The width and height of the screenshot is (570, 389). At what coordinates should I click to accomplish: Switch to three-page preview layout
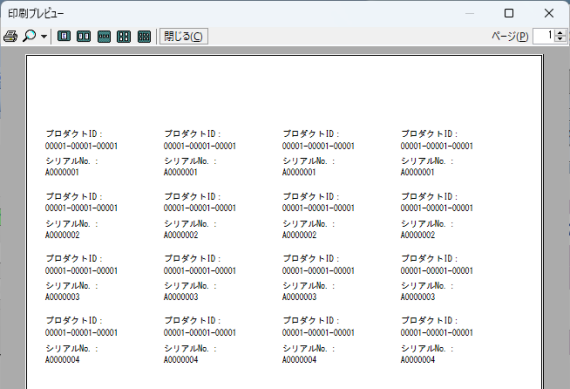(104, 36)
